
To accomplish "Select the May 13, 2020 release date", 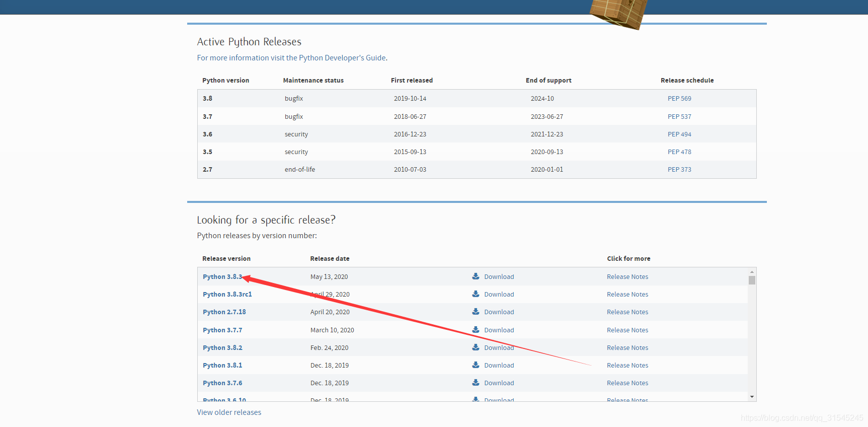I will (329, 277).
